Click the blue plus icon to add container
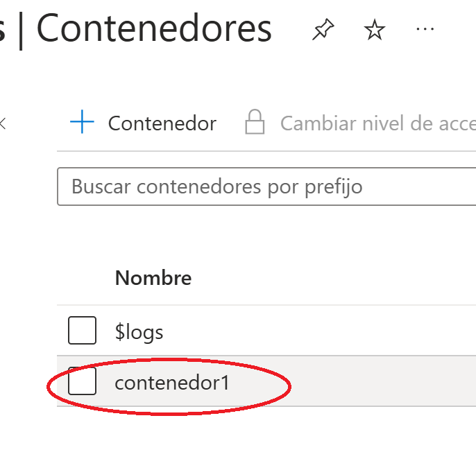The image size is (476, 452). pyautogui.click(x=82, y=121)
